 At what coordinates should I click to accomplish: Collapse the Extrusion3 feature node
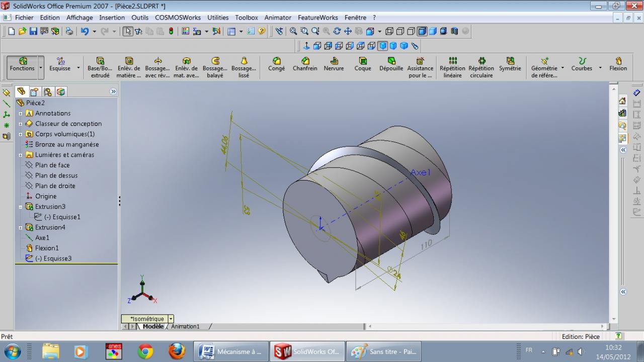[x=21, y=207]
